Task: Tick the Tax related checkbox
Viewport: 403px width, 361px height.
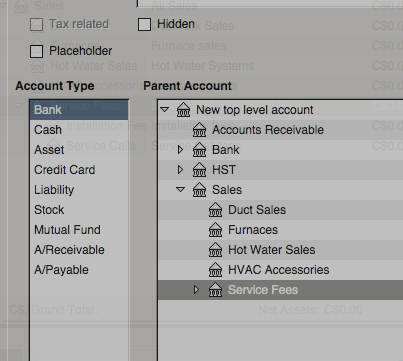Action: coord(36,25)
